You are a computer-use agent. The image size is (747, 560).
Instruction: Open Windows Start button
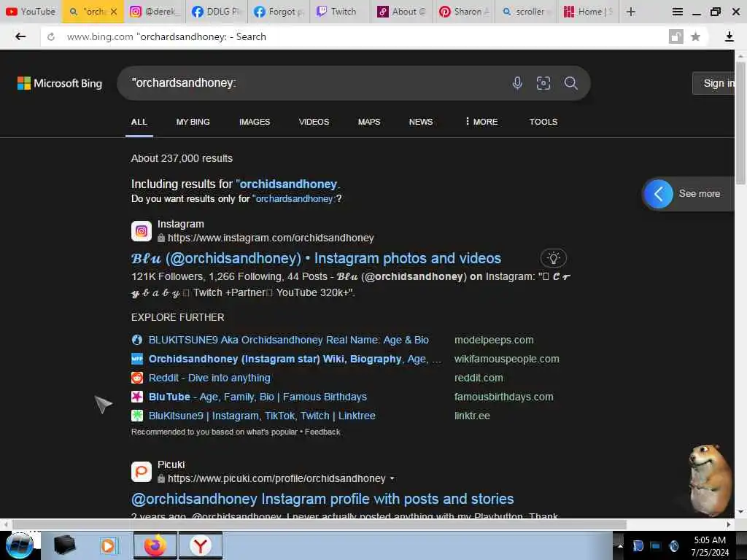[x=19, y=545]
